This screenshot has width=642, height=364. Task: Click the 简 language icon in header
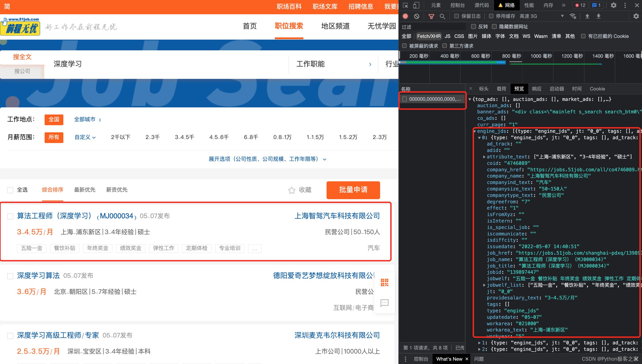click(7, 6)
